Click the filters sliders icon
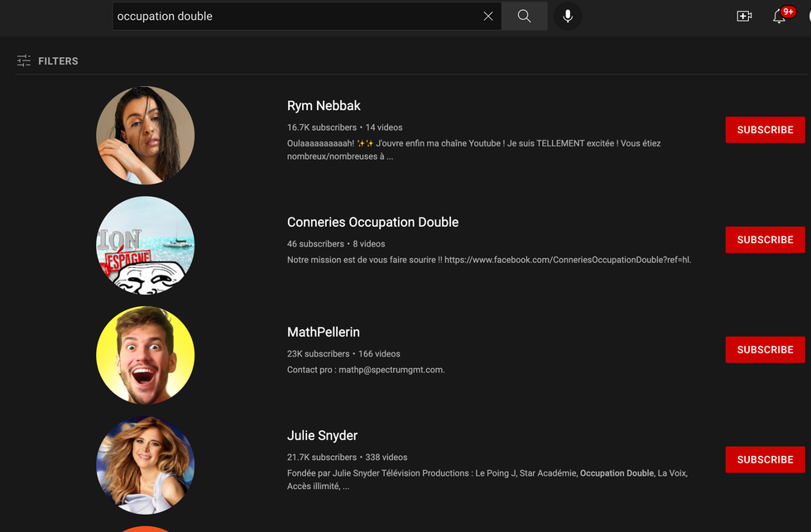The height and width of the screenshot is (532, 811). (x=25, y=60)
